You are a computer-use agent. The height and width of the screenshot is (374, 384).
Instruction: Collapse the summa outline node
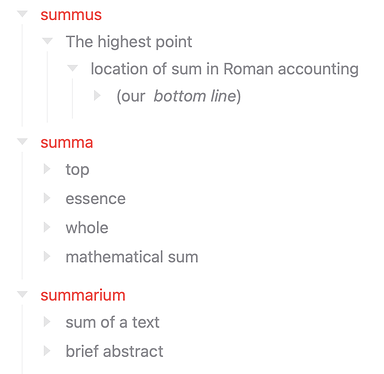pos(22,142)
